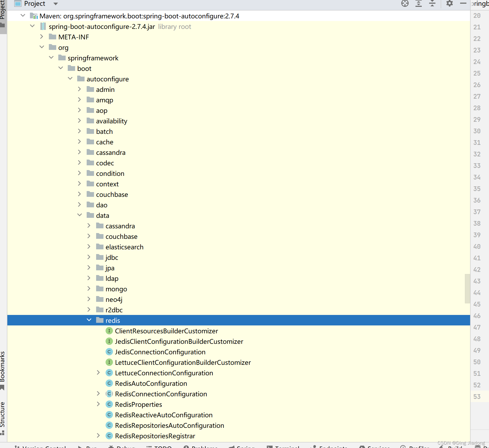This screenshot has width=489, height=448.
Task: Expand the RedisProperties class node
Action: 98,404
